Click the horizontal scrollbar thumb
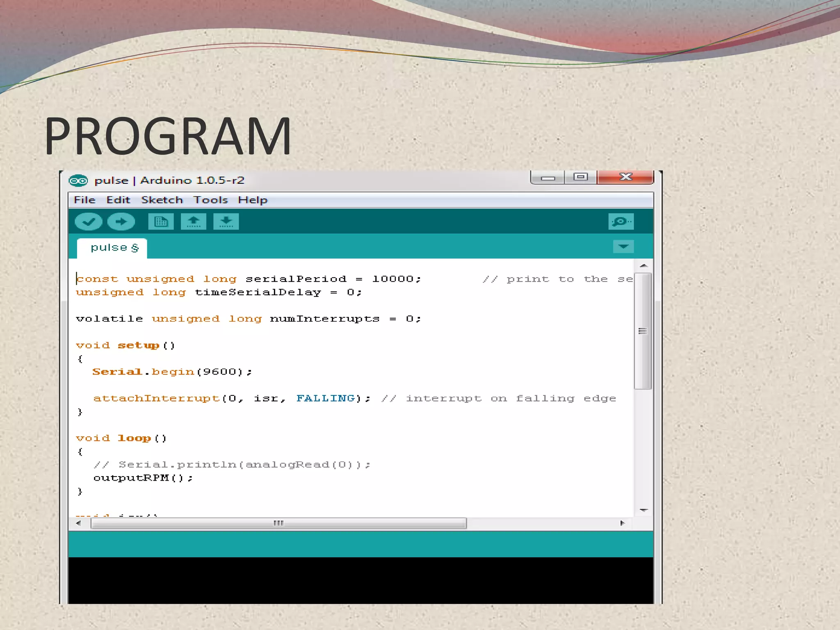The height and width of the screenshot is (630, 840). coord(278,523)
